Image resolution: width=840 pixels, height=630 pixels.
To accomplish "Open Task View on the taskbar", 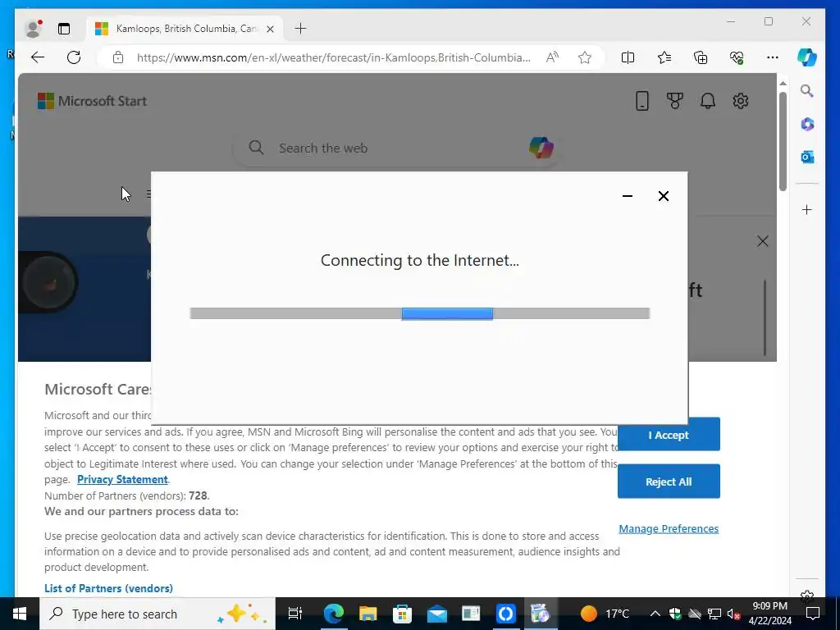I will (295, 614).
